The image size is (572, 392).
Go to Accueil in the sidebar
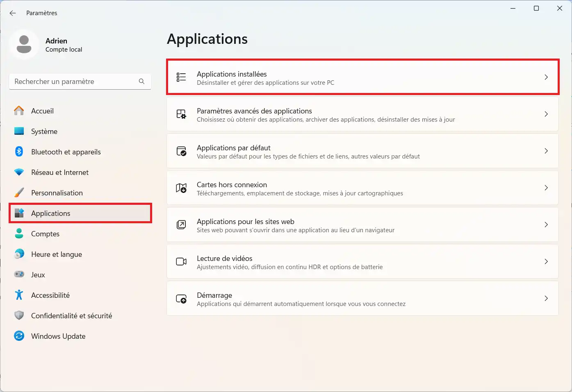click(42, 111)
